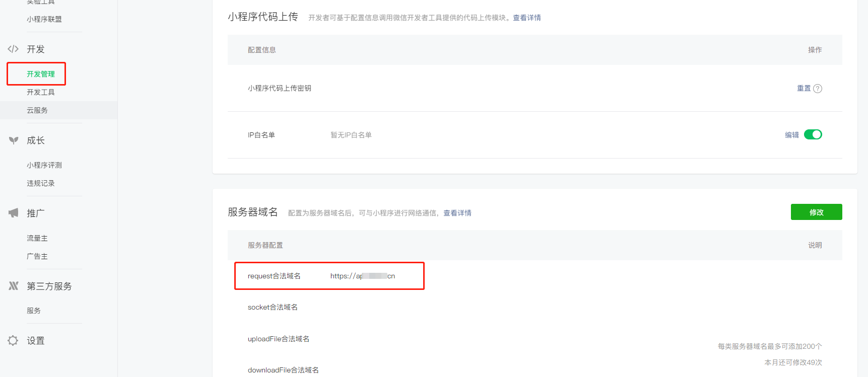Click 编辑 for IP白名单
The height and width of the screenshot is (377, 868).
792,135
